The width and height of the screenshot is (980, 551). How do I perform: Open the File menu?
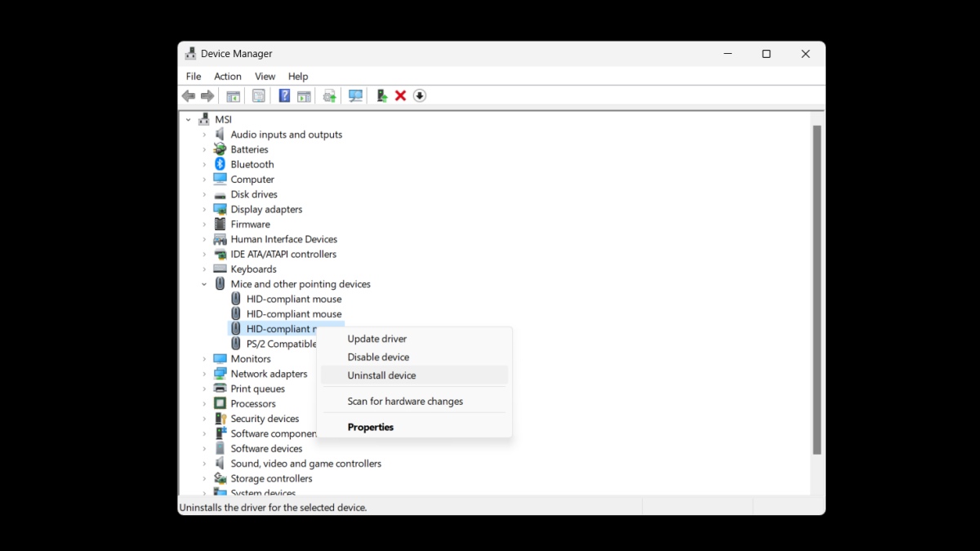(x=194, y=76)
